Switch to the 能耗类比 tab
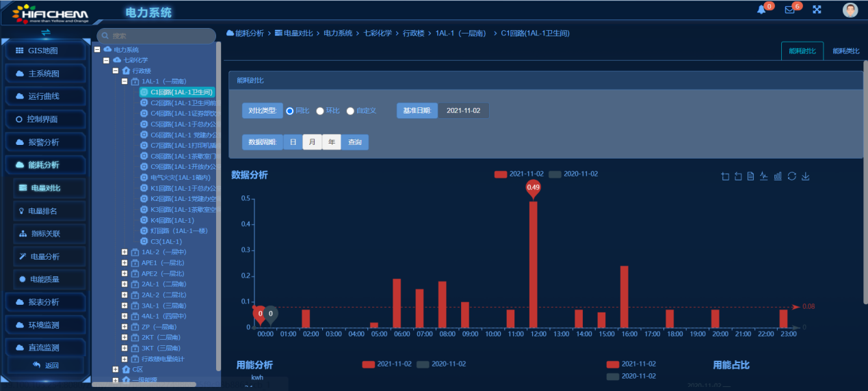868x391 pixels. pyautogui.click(x=845, y=51)
